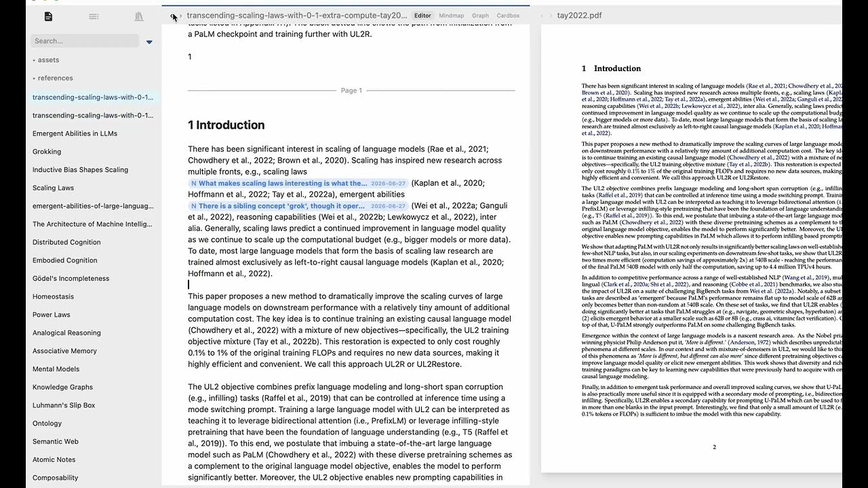Open the Composability note

(56, 478)
